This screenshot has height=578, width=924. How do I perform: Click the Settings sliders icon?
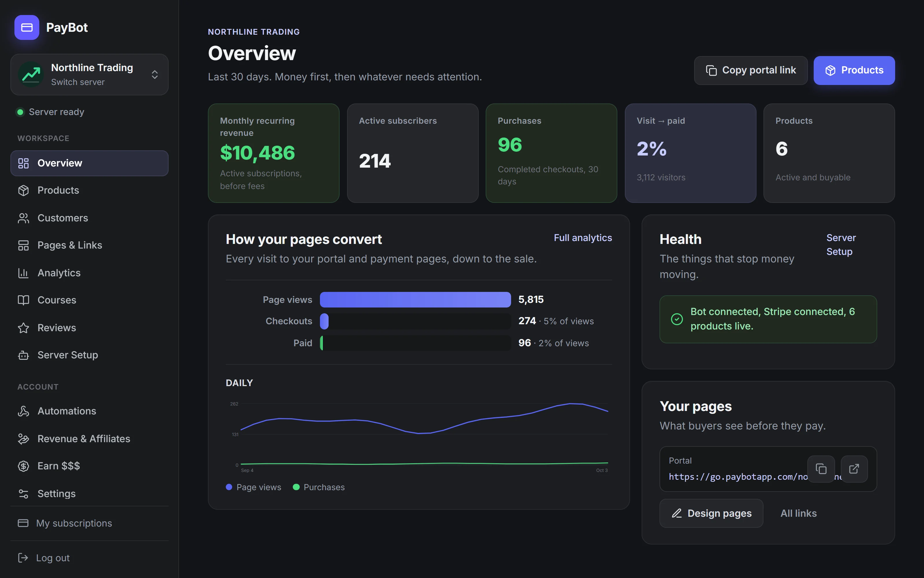coord(23,494)
